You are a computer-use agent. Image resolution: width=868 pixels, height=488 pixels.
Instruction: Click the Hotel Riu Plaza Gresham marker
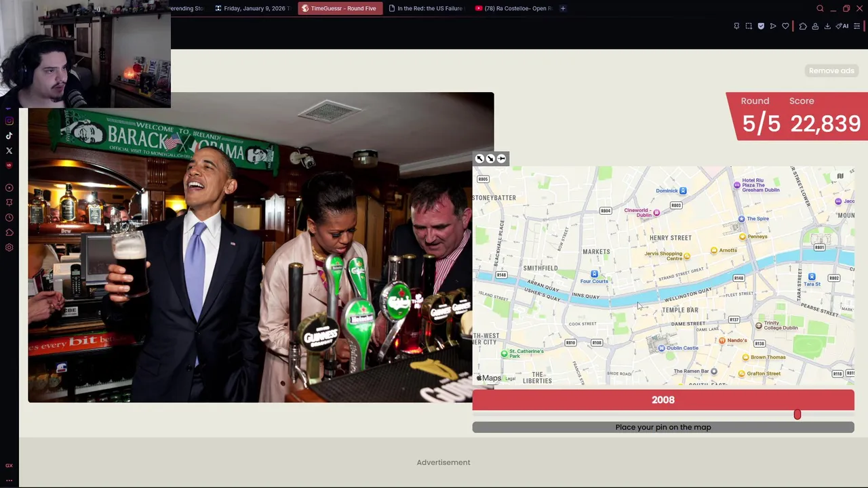(737, 185)
